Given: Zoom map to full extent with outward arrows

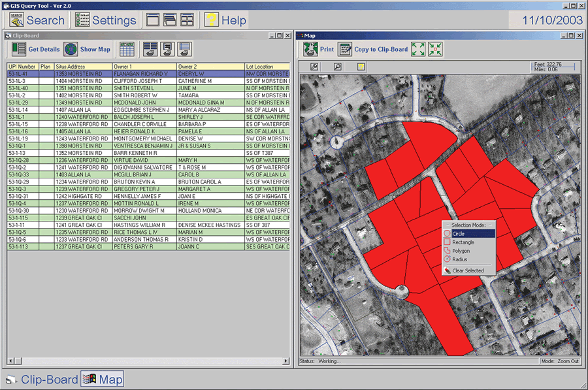Looking at the screenshot, I should pyautogui.click(x=418, y=49).
